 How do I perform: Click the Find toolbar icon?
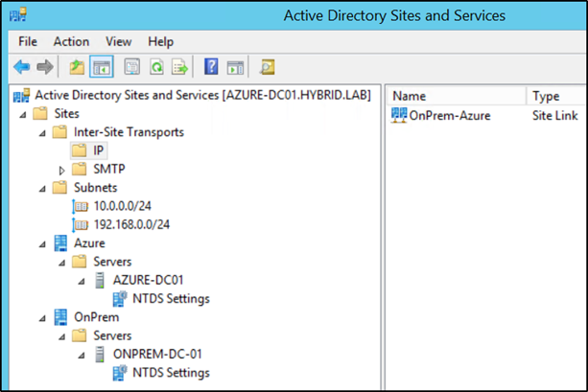(x=268, y=67)
